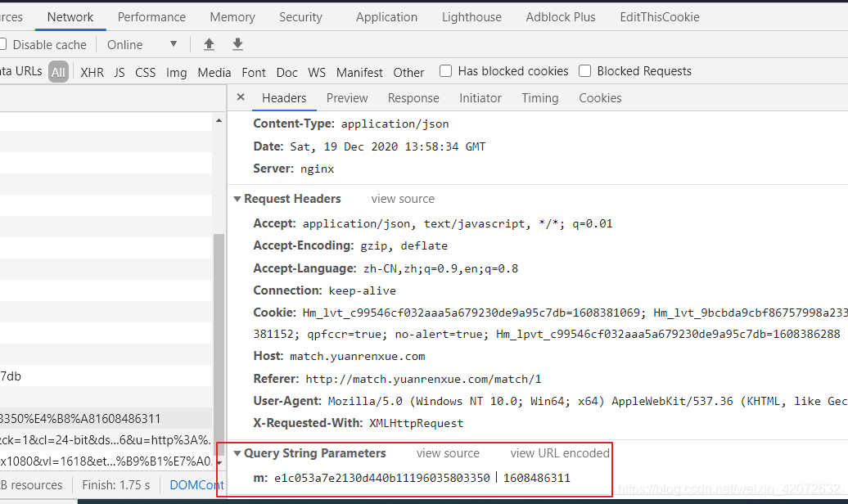Click the Finish: 1.75 s status entry
Viewport: 848px width, 504px height.
point(115,485)
